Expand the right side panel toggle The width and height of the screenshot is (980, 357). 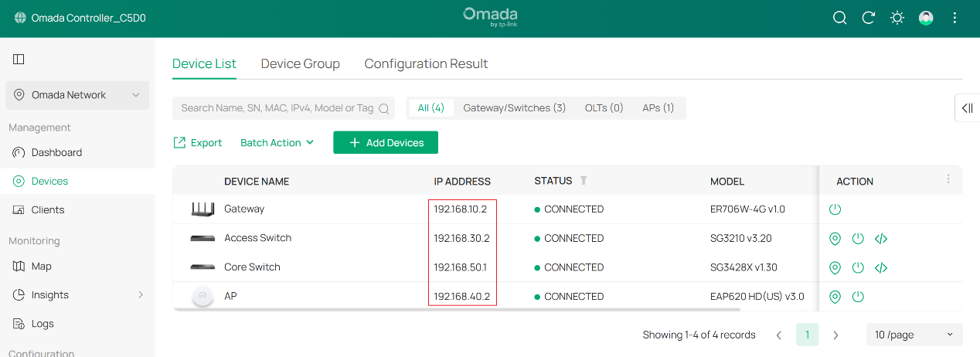[968, 108]
